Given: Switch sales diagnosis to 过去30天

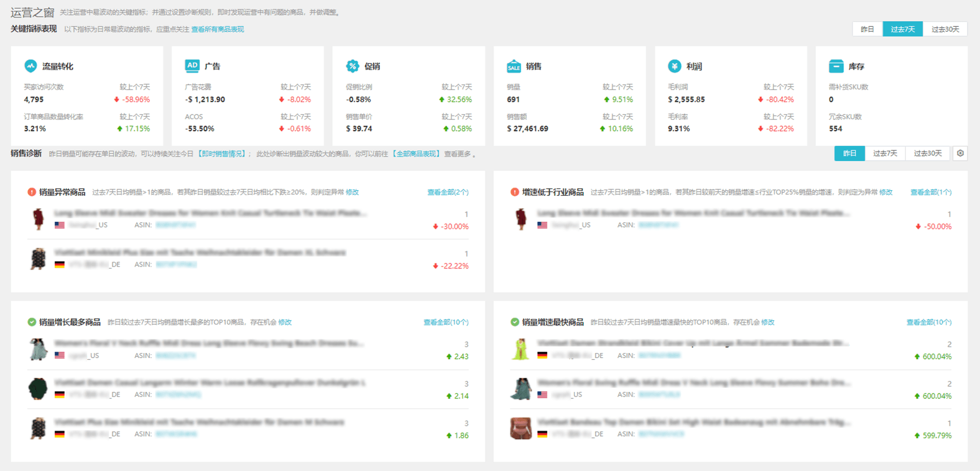Looking at the screenshot, I should pos(928,153).
